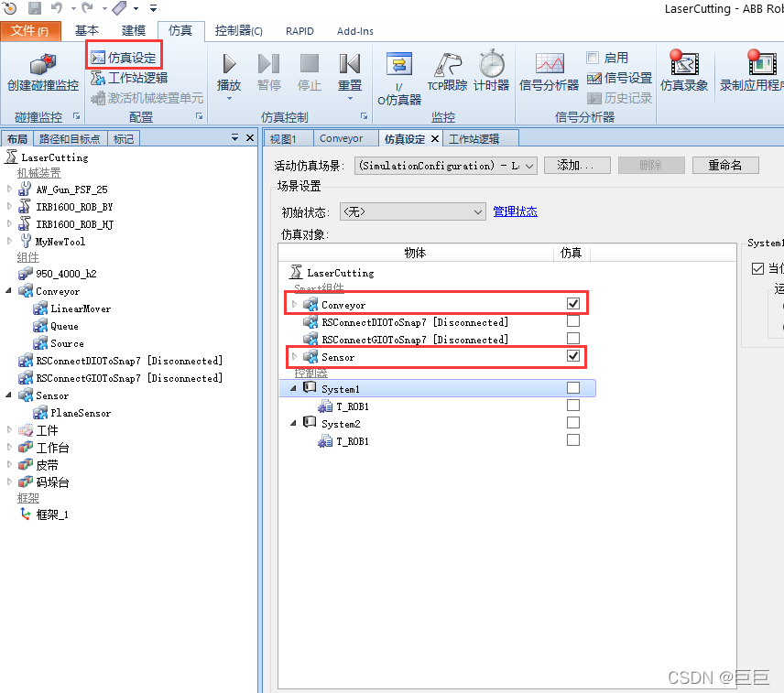Collapse System2 controller node
Image resolution: width=784 pixels, height=693 pixels.
pos(293,423)
